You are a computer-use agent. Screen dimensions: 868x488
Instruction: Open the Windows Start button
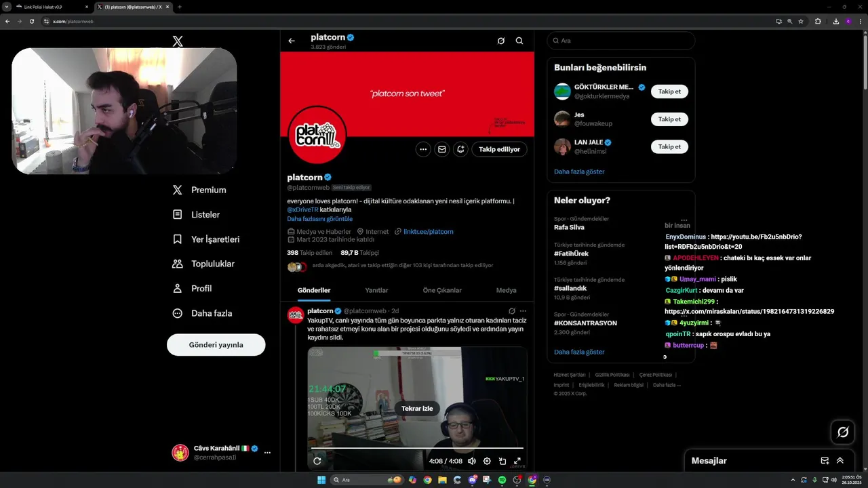tap(321, 480)
